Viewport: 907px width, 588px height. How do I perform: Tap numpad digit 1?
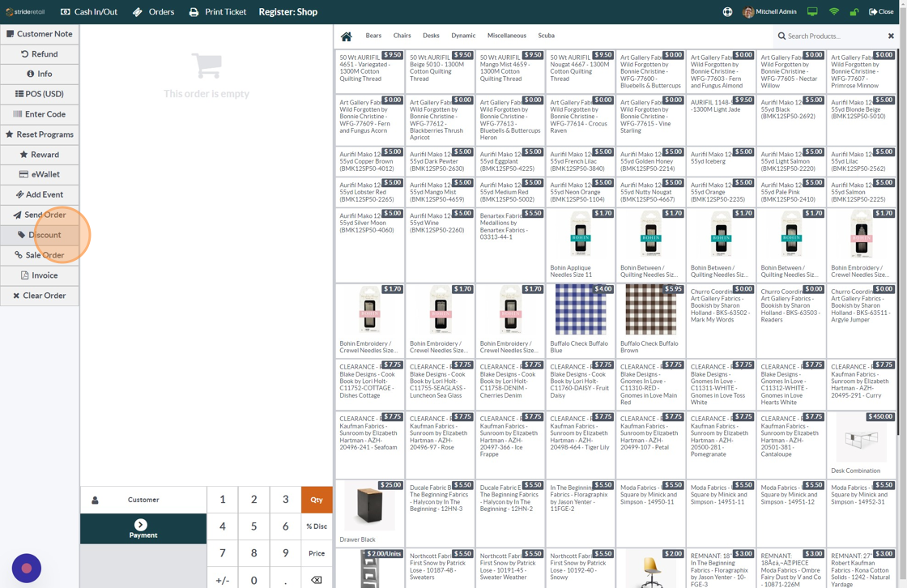[x=223, y=500]
